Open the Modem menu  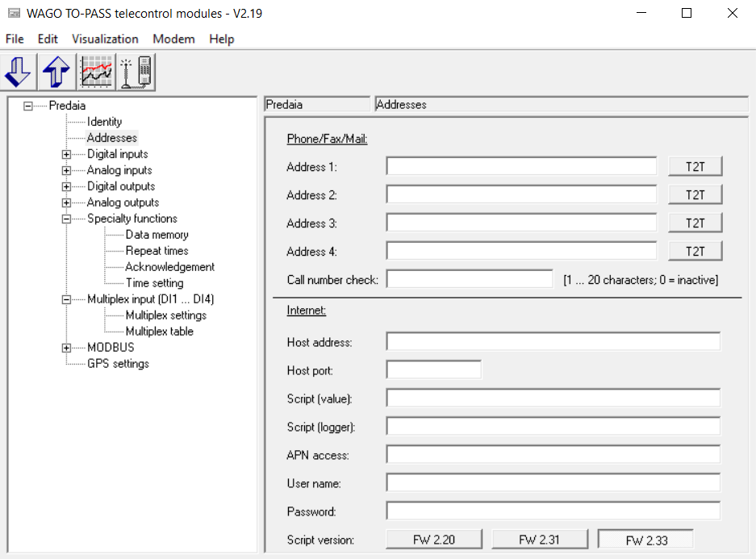coord(173,39)
